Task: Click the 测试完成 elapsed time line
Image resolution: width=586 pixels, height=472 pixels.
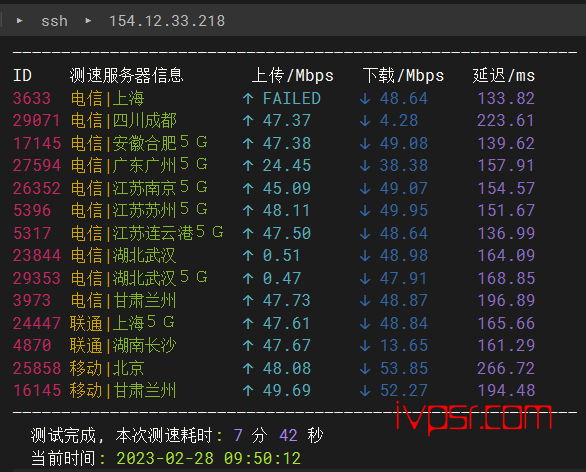Action: (177, 435)
